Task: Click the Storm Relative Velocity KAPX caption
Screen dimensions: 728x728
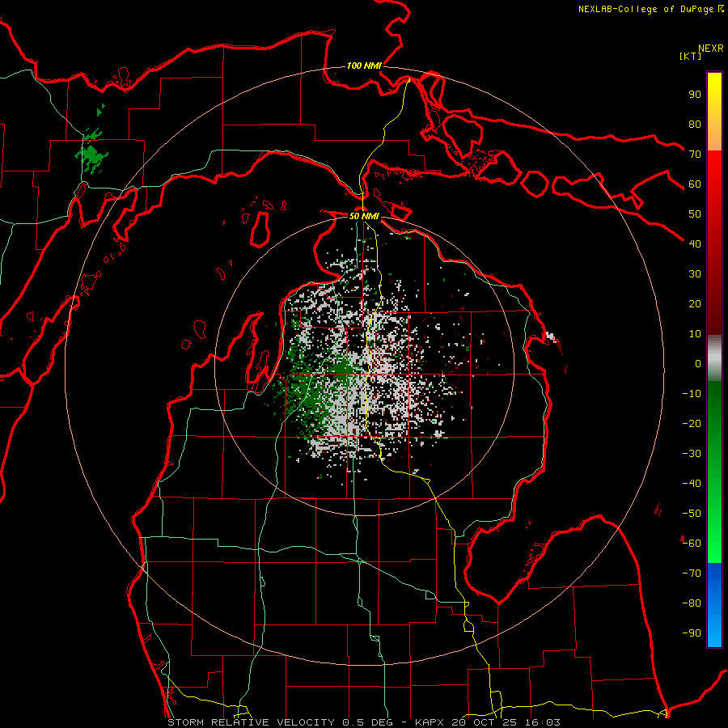Action: tap(364, 722)
